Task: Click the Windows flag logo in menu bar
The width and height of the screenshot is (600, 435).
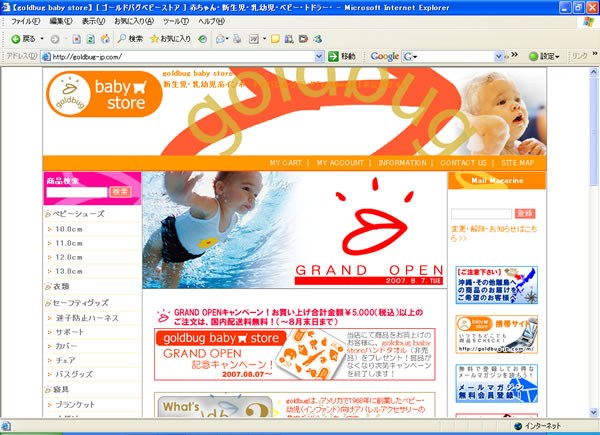Action: pyautogui.click(x=588, y=22)
